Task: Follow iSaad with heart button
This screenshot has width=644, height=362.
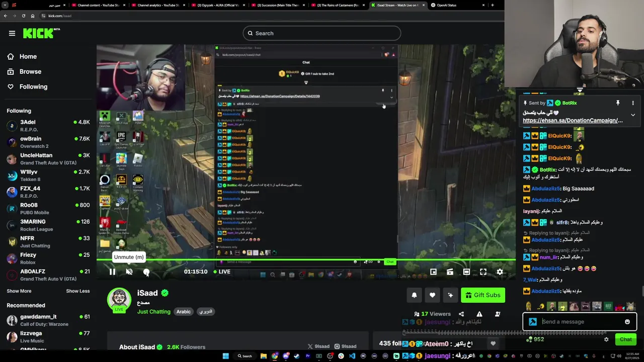Action: (x=432, y=295)
